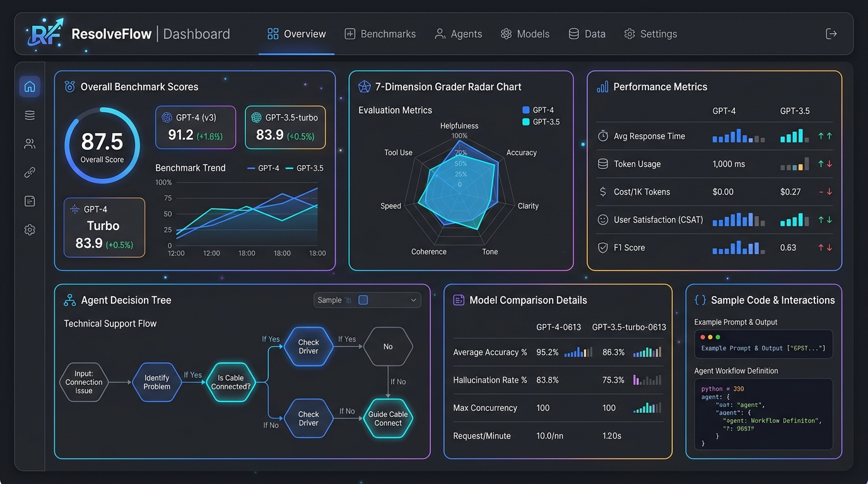The image size is (868, 484).
Task: Switch to the Benchmarks tab
Action: (380, 34)
